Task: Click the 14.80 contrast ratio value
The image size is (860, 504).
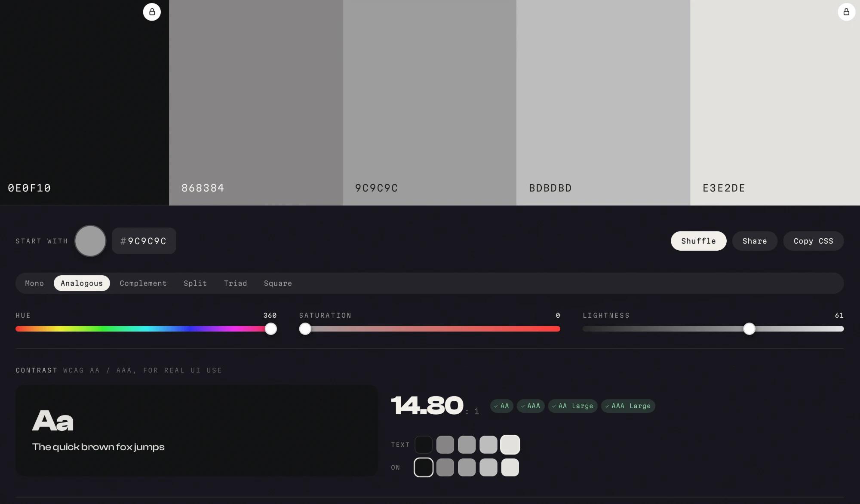Action: (x=427, y=406)
